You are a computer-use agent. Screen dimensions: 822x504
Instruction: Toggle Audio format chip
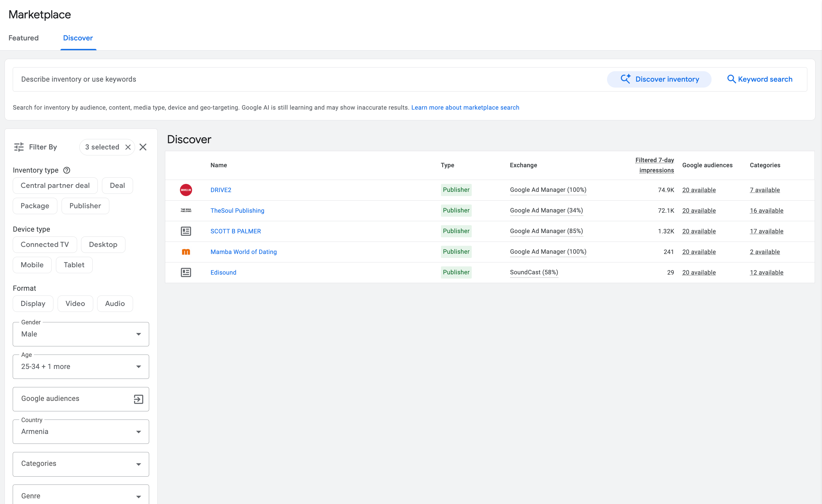115,303
